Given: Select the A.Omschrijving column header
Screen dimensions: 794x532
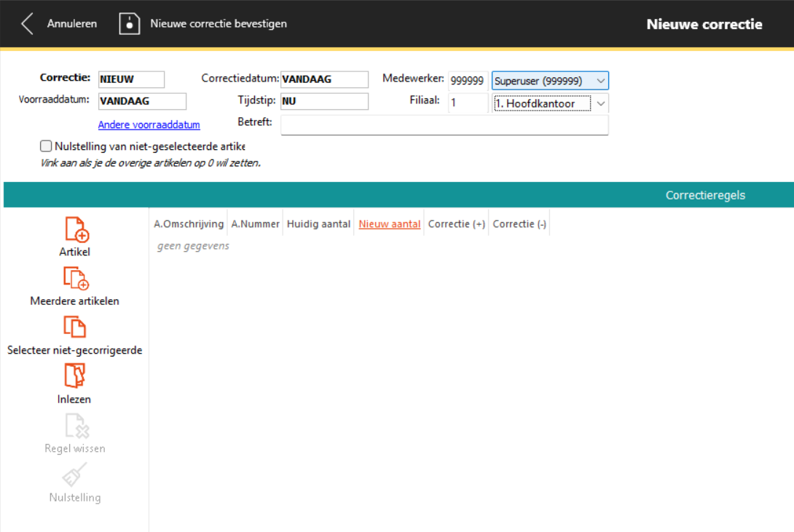Looking at the screenshot, I should pos(189,224).
